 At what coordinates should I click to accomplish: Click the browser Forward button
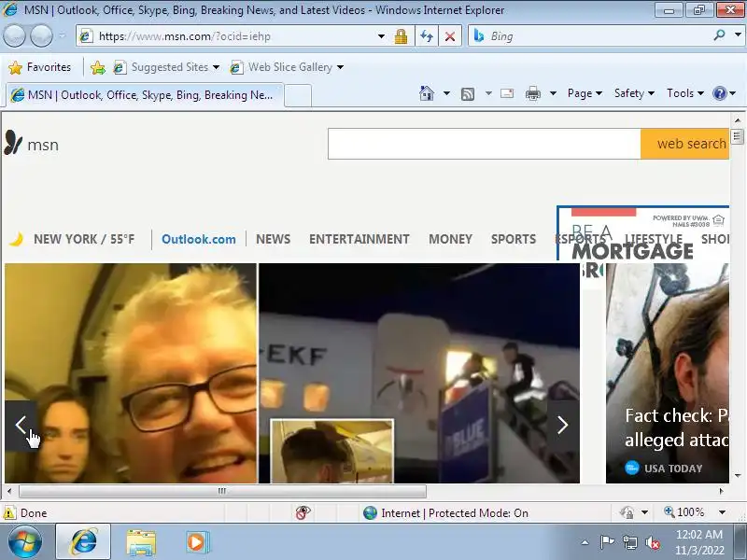pyautogui.click(x=41, y=36)
